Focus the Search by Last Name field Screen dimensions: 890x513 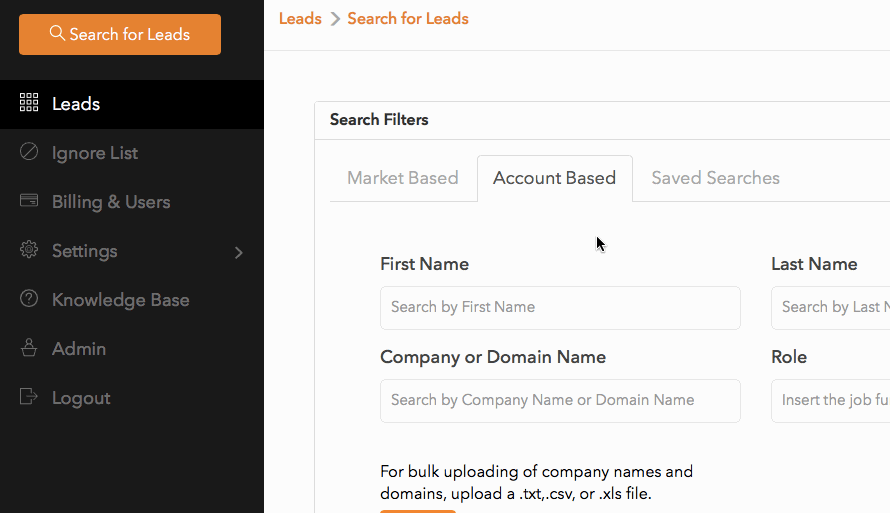tap(830, 308)
